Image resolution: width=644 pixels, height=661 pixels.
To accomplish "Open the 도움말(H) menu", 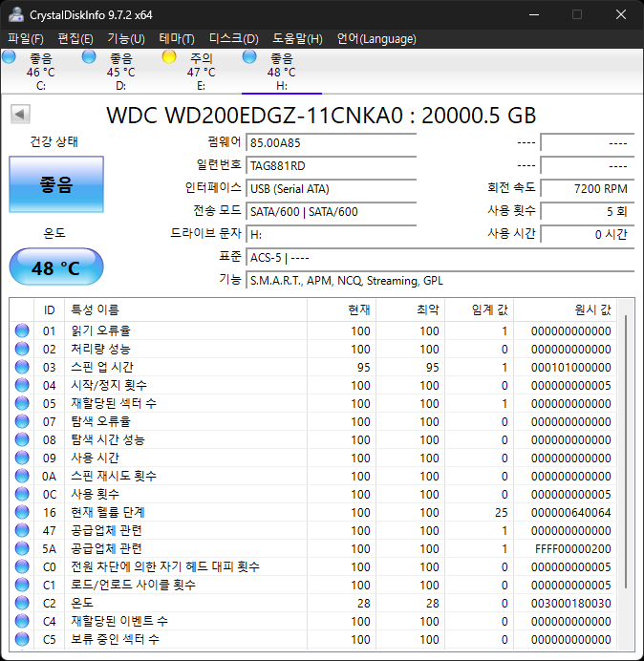I will coord(297,39).
